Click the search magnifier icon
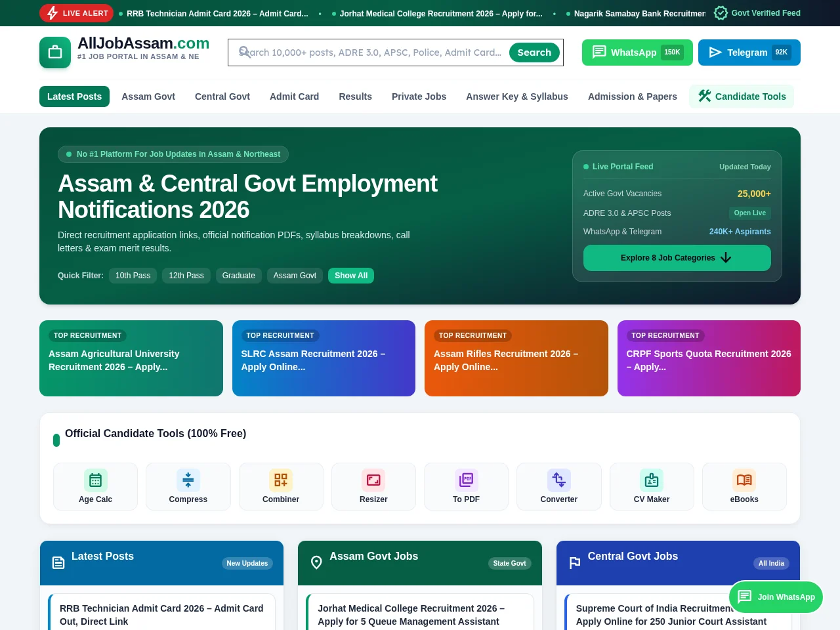840x630 pixels. click(244, 52)
